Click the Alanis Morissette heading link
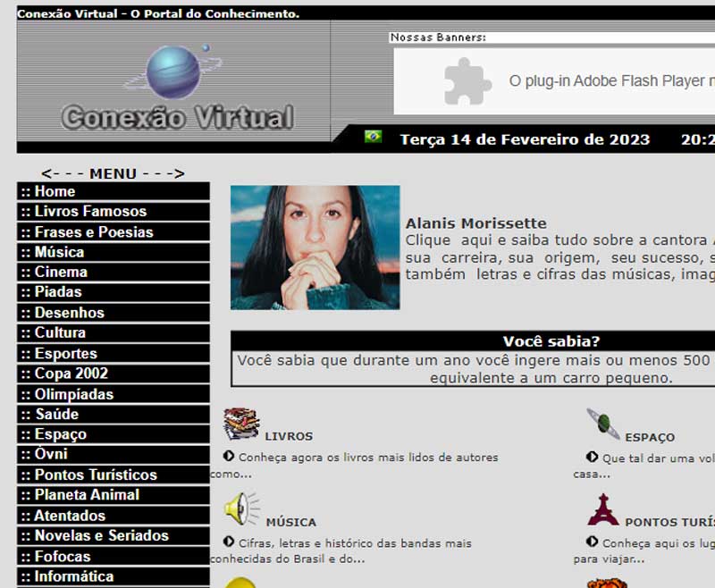The image size is (715, 588). 476,223
